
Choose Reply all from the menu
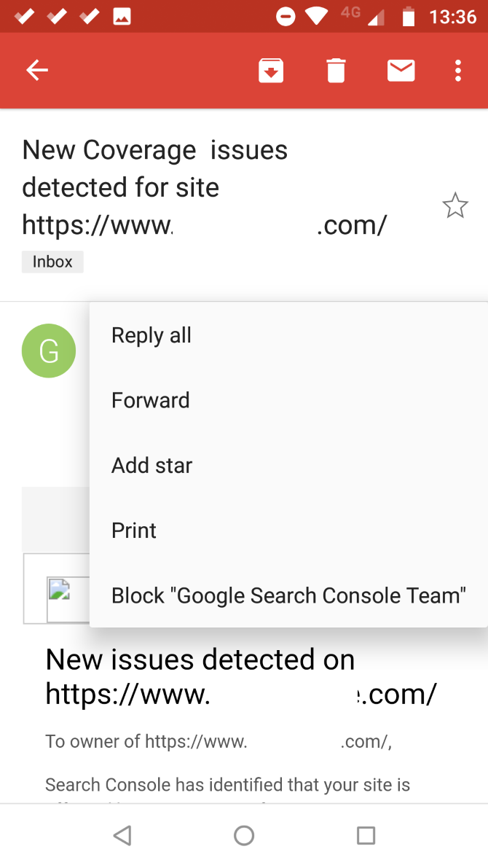pos(151,335)
